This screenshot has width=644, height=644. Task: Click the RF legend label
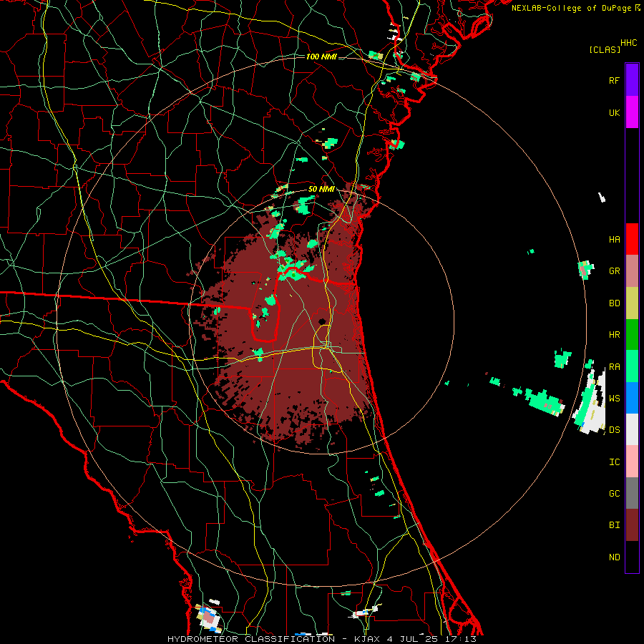(x=614, y=80)
